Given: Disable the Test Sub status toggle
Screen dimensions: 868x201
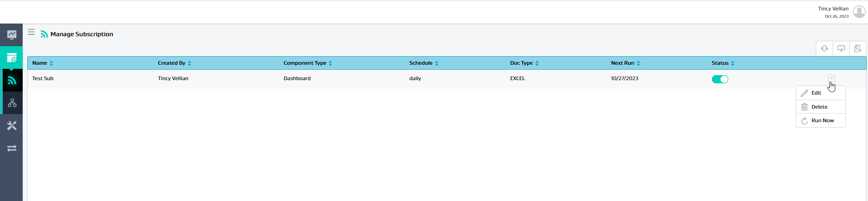Looking at the screenshot, I should (x=720, y=79).
